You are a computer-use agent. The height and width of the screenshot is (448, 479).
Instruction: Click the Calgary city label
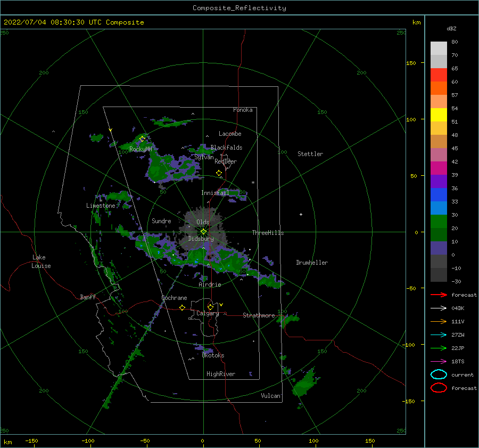[208, 313]
